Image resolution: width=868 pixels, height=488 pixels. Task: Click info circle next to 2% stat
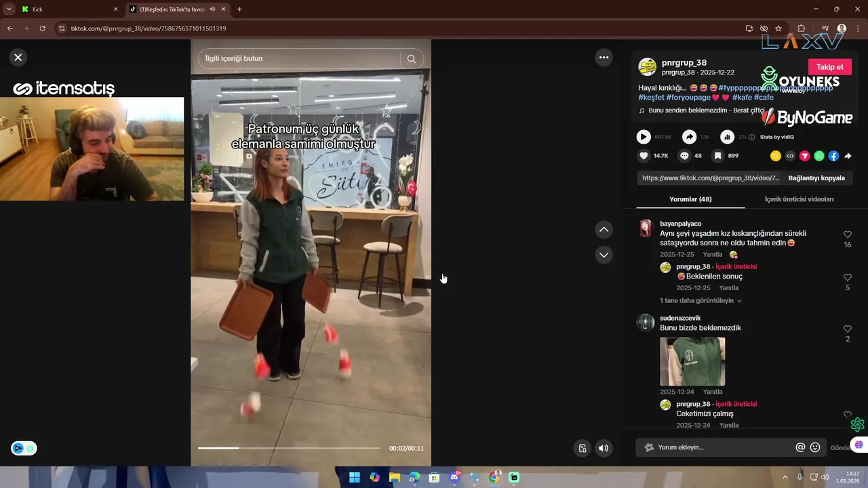pyautogui.click(x=751, y=137)
